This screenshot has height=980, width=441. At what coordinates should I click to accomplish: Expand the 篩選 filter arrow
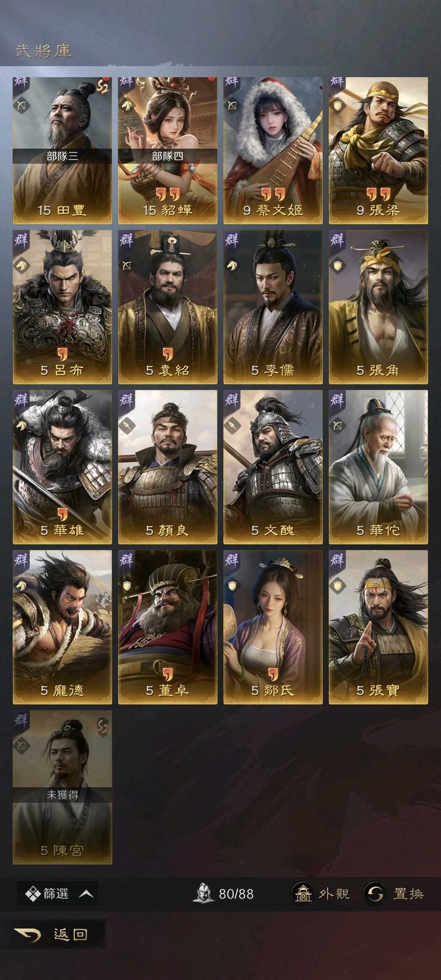pos(86,894)
